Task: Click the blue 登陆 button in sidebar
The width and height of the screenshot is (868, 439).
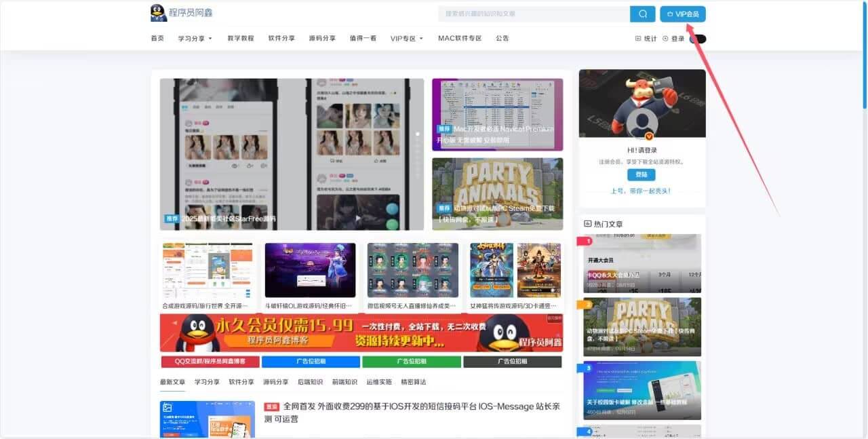Action: (642, 174)
